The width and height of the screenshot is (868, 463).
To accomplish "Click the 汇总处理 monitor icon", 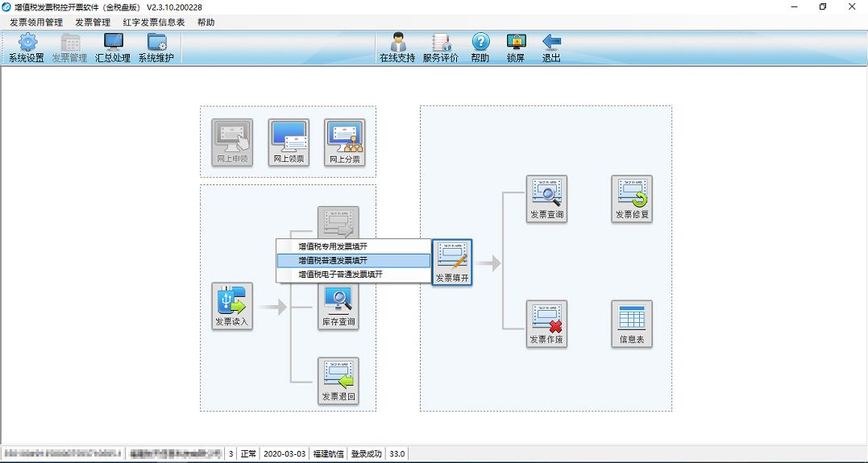I will (x=113, y=48).
